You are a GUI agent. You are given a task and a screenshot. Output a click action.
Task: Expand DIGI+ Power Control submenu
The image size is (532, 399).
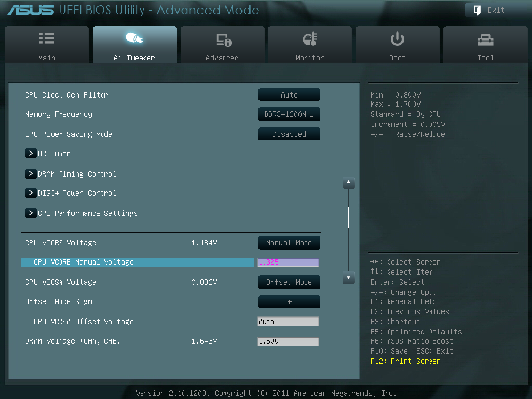[x=31, y=193]
